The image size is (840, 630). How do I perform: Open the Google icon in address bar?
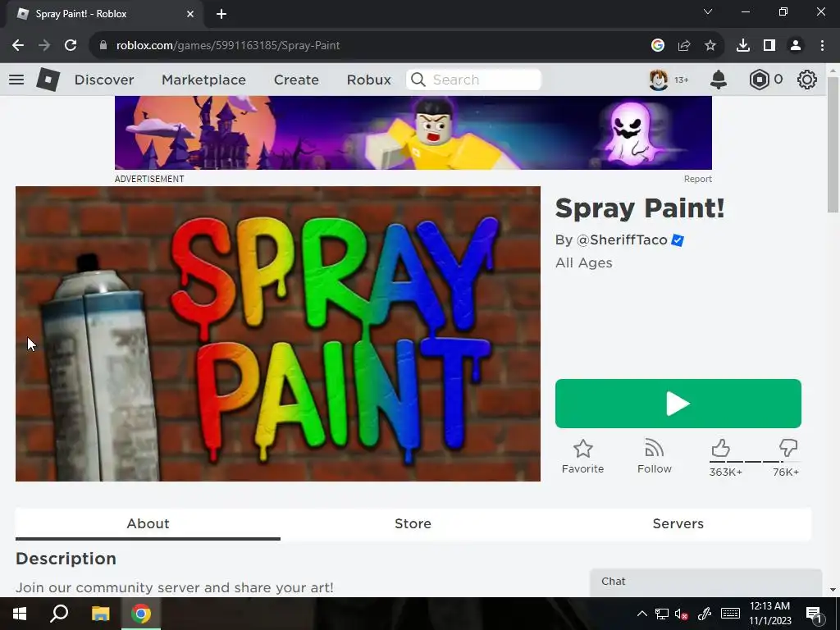tap(658, 46)
